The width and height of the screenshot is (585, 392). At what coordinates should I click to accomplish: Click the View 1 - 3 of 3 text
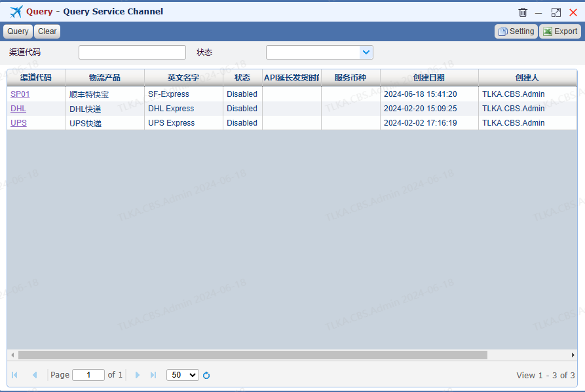click(546, 375)
